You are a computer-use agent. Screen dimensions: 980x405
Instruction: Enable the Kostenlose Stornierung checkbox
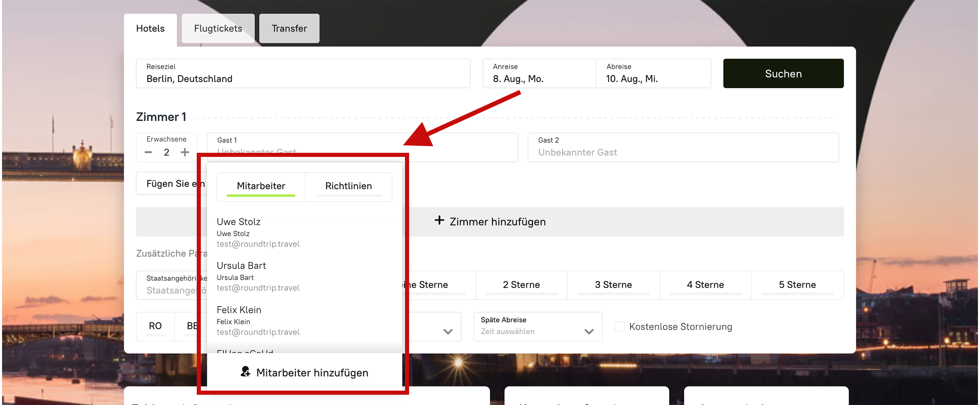click(619, 327)
